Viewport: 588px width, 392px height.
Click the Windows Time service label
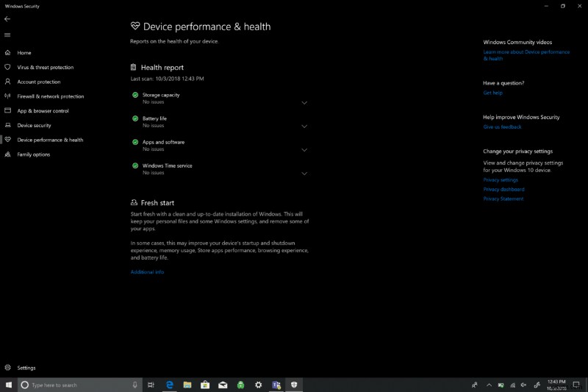(x=168, y=165)
